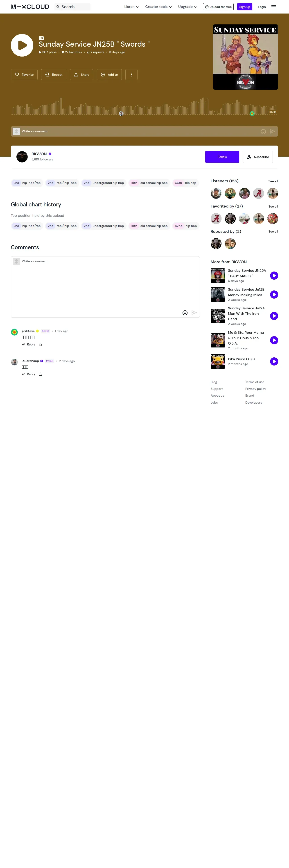Open the Jobs footer link
The height and width of the screenshot is (868, 289).
(x=214, y=403)
